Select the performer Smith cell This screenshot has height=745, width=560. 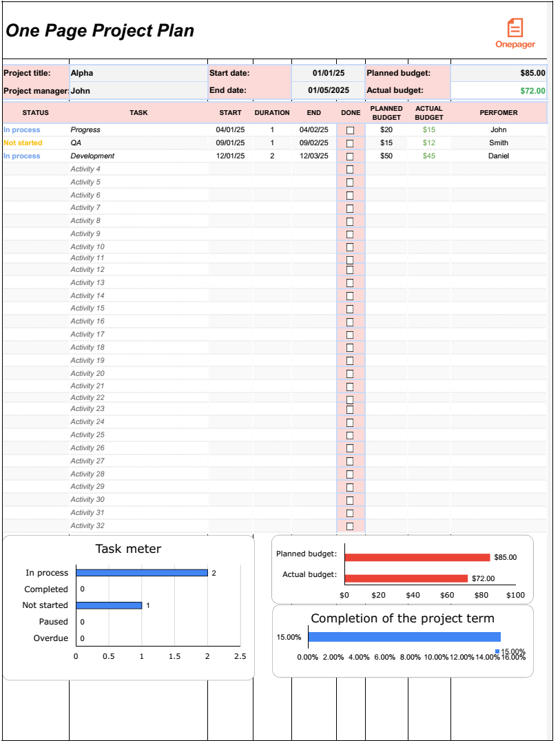(x=499, y=143)
